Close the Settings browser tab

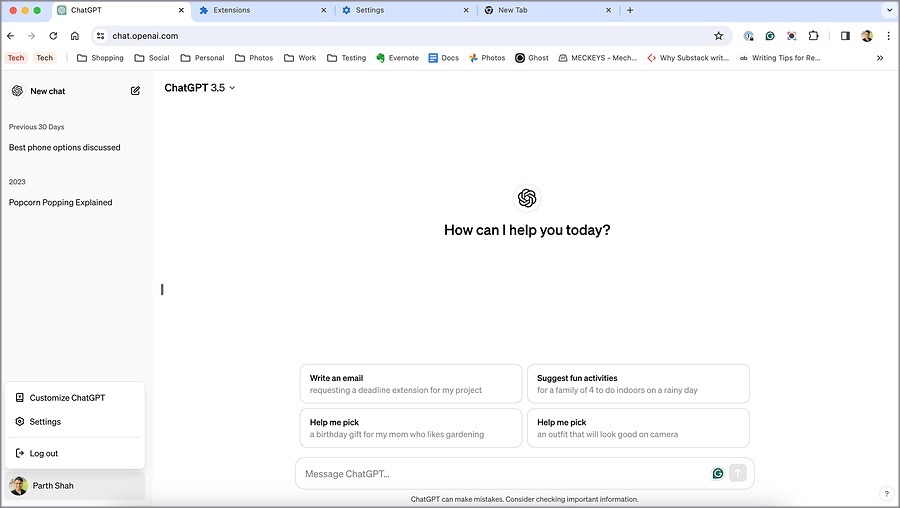(x=466, y=10)
